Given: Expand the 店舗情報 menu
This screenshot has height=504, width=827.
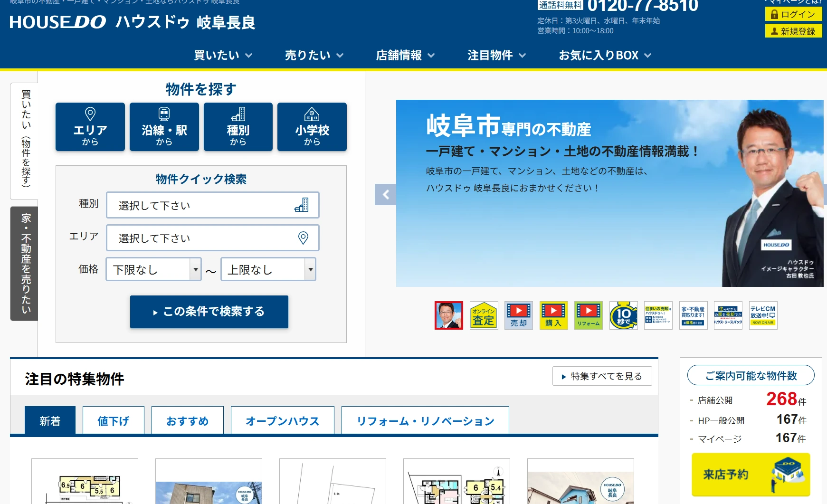Looking at the screenshot, I should point(405,56).
